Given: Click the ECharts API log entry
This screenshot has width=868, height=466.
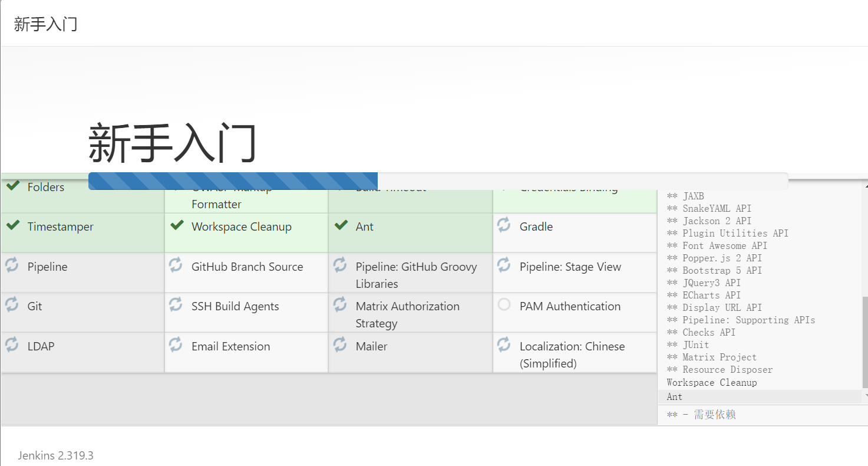Looking at the screenshot, I should coord(704,295).
